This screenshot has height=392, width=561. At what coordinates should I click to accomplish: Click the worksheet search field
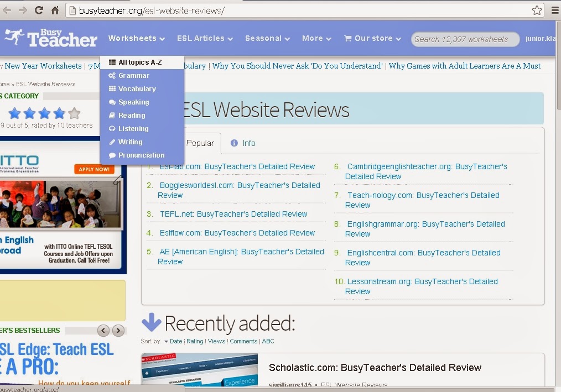coord(465,39)
